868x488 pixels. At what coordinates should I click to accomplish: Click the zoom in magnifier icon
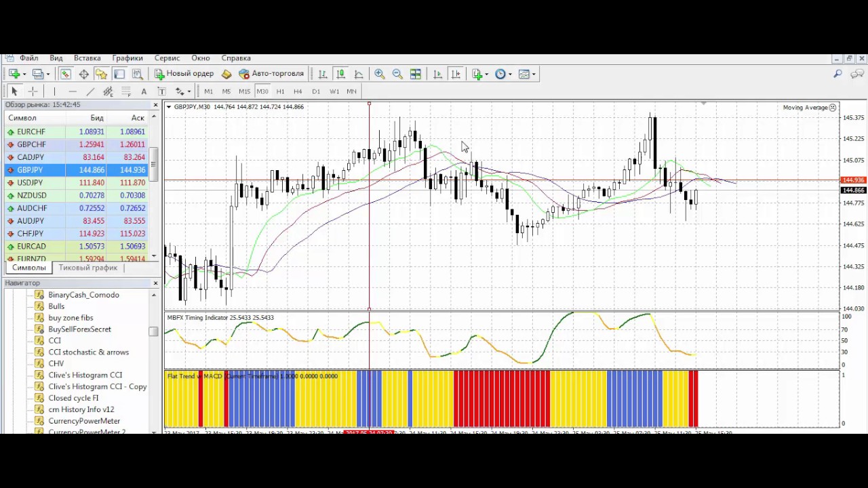(x=380, y=74)
